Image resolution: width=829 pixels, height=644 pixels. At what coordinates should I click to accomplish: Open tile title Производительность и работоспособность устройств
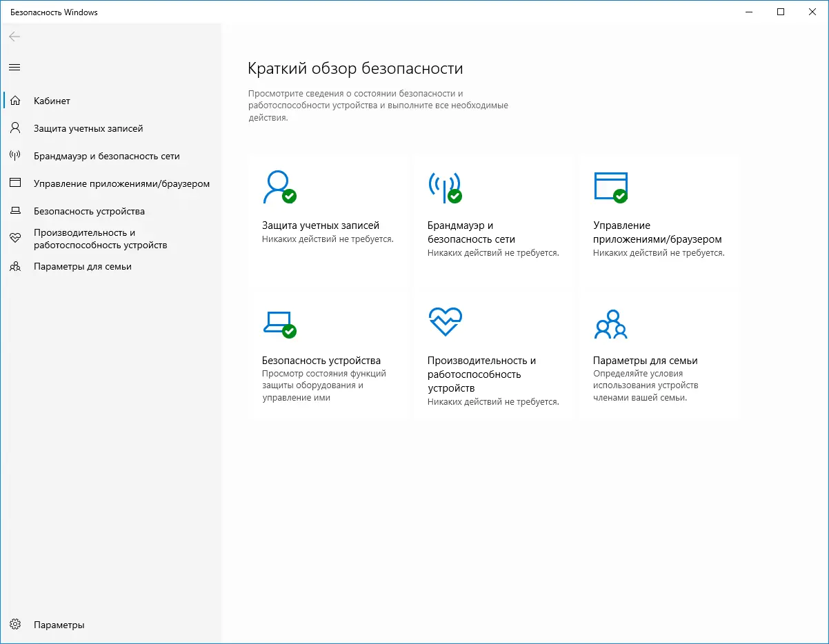(x=482, y=374)
